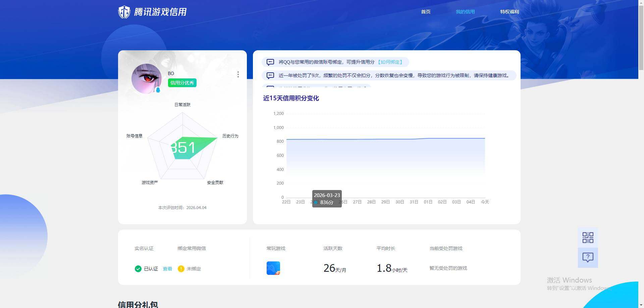Click the chat bubble icon beside the penalty notice

pos(270,75)
